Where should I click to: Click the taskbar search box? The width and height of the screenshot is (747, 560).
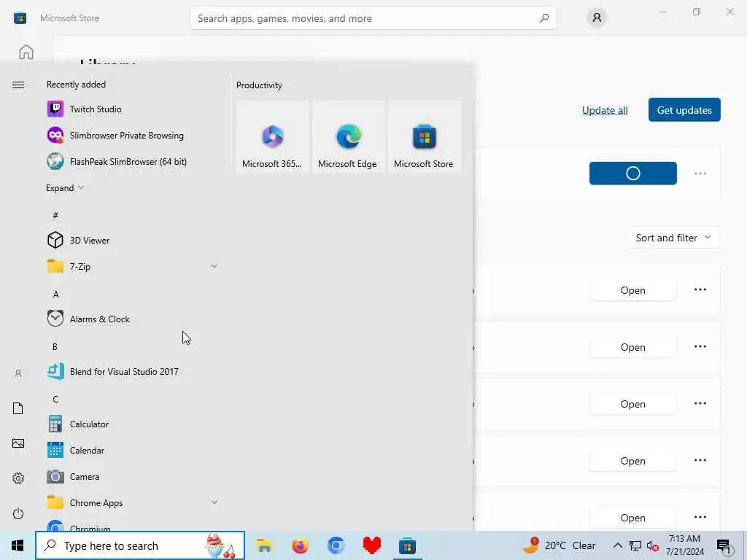click(140, 545)
